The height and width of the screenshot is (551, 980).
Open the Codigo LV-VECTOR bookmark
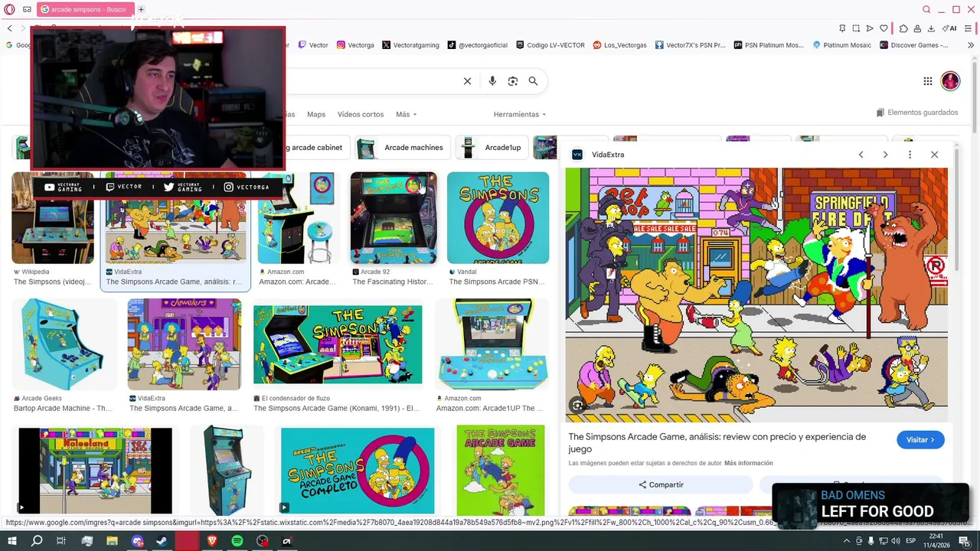pyautogui.click(x=550, y=45)
